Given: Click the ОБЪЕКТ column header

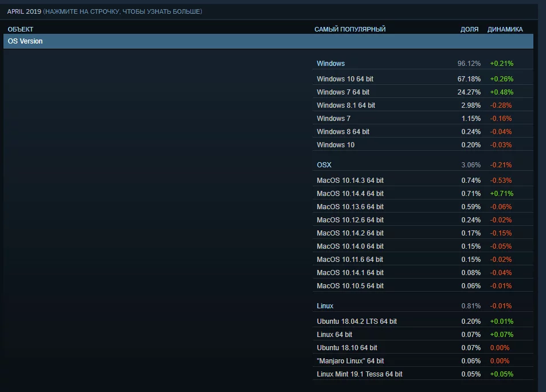Looking at the screenshot, I should [21, 29].
